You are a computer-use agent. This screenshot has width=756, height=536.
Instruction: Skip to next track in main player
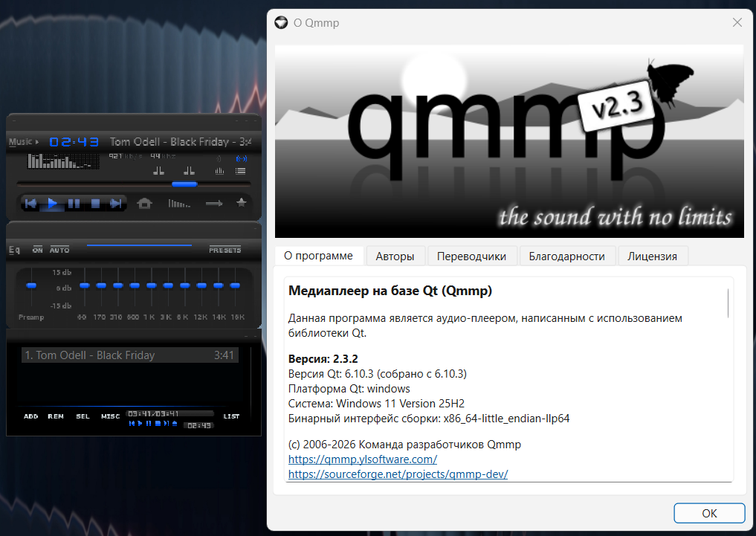(116, 204)
